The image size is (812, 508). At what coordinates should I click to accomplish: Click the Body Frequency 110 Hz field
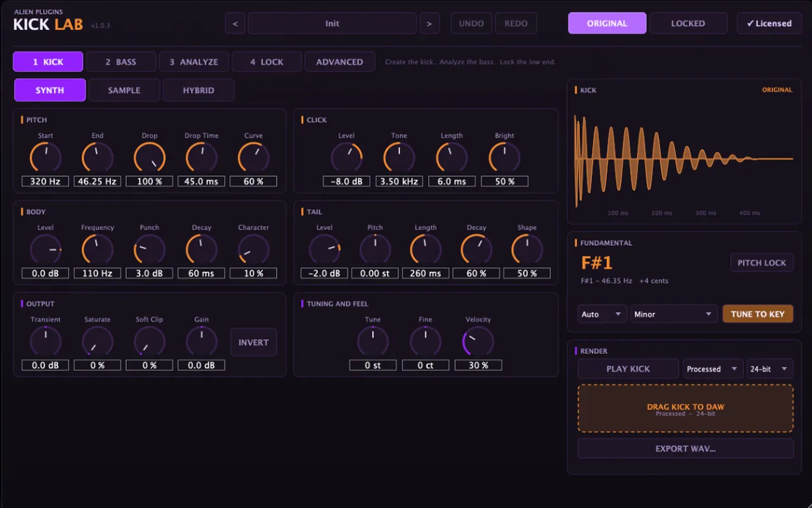coord(98,274)
